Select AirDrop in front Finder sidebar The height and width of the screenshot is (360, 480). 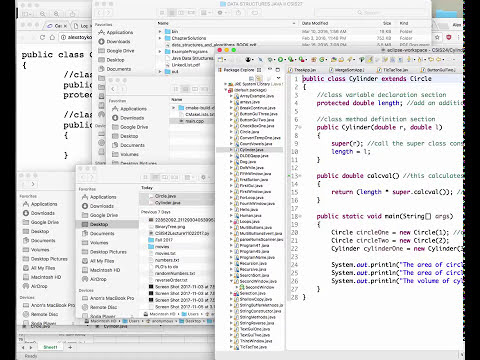click(98, 279)
